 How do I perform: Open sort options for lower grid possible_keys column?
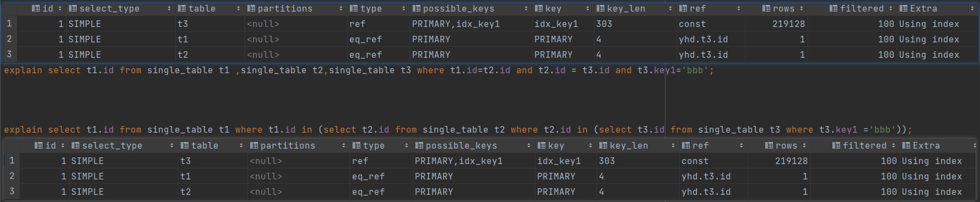pyautogui.click(x=529, y=145)
